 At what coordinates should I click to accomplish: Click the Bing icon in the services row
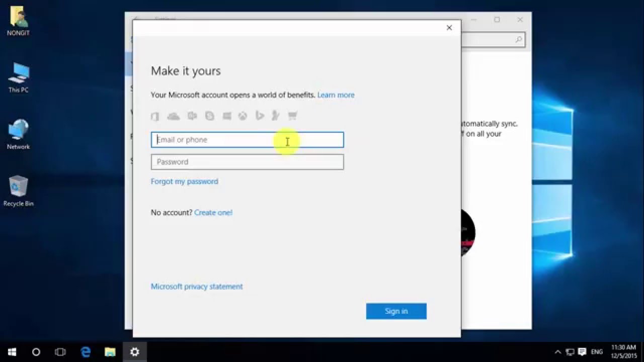click(x=260, y=116)
